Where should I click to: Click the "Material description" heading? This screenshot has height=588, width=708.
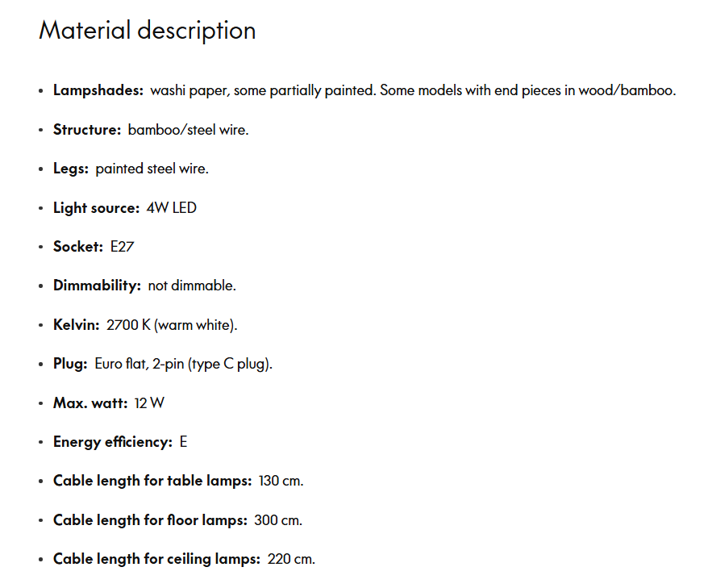(148, 31)
